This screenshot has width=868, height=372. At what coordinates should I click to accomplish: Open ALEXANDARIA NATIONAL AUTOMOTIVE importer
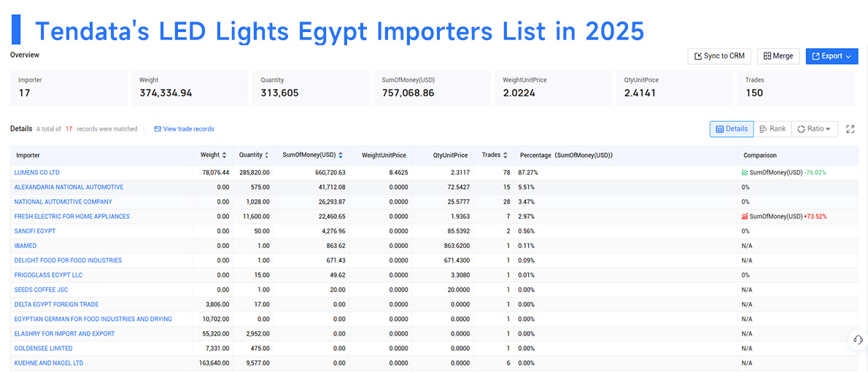pos(69,187)
